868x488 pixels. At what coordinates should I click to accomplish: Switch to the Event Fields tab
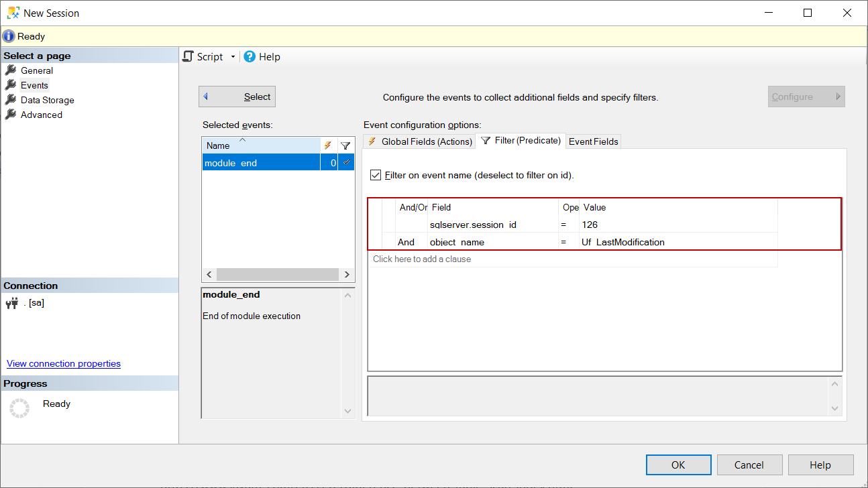point(593,141)
